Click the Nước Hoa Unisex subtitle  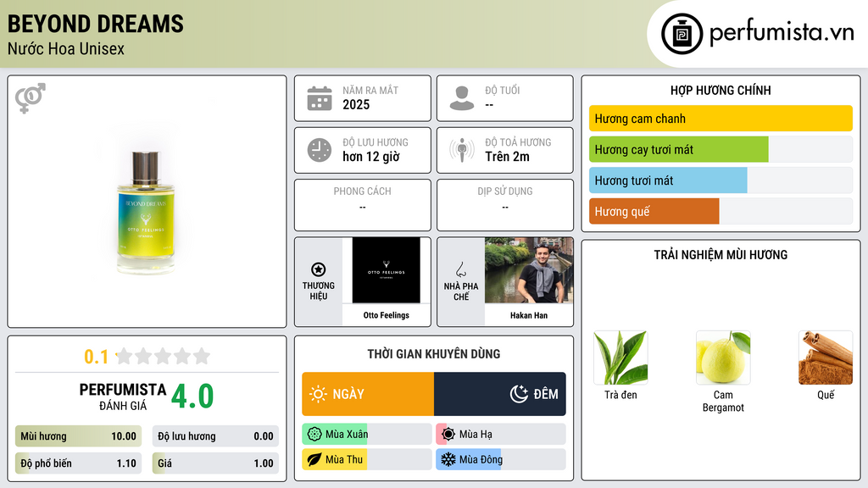click(66, 48)
